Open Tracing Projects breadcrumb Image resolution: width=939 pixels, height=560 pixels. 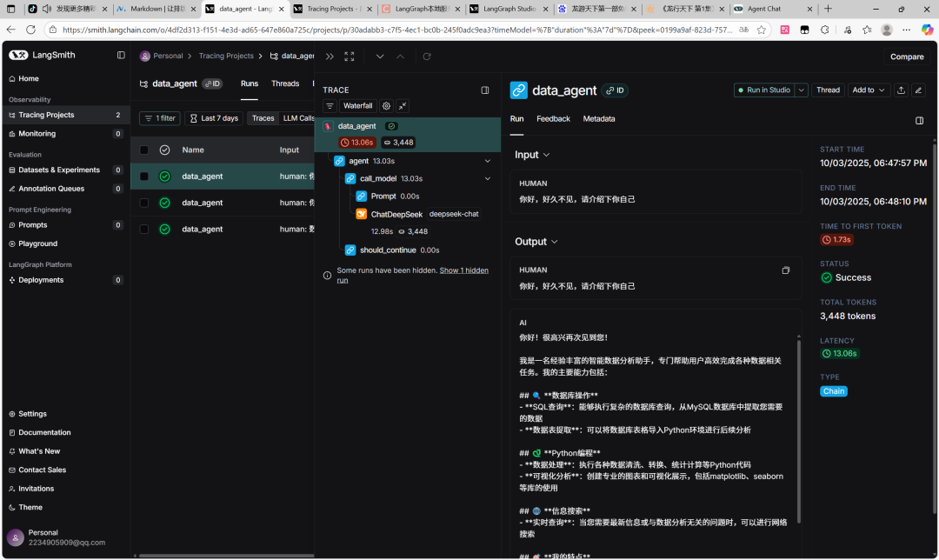[226, 56]
